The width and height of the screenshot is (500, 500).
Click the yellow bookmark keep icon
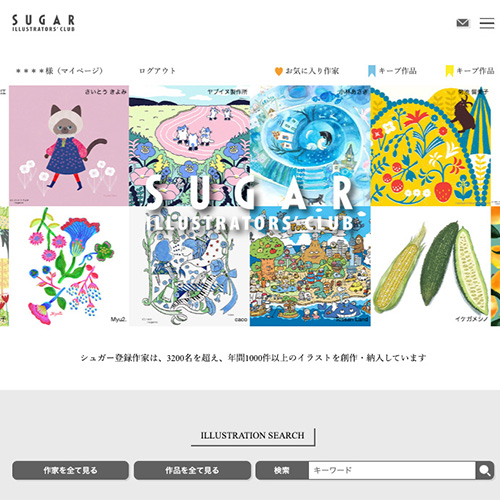tap(449, 71)
